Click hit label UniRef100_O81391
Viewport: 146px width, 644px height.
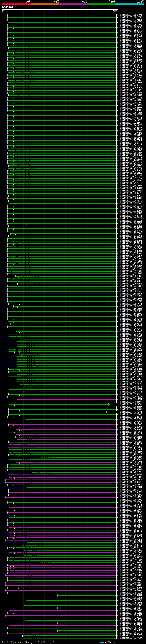click(131, 17)
